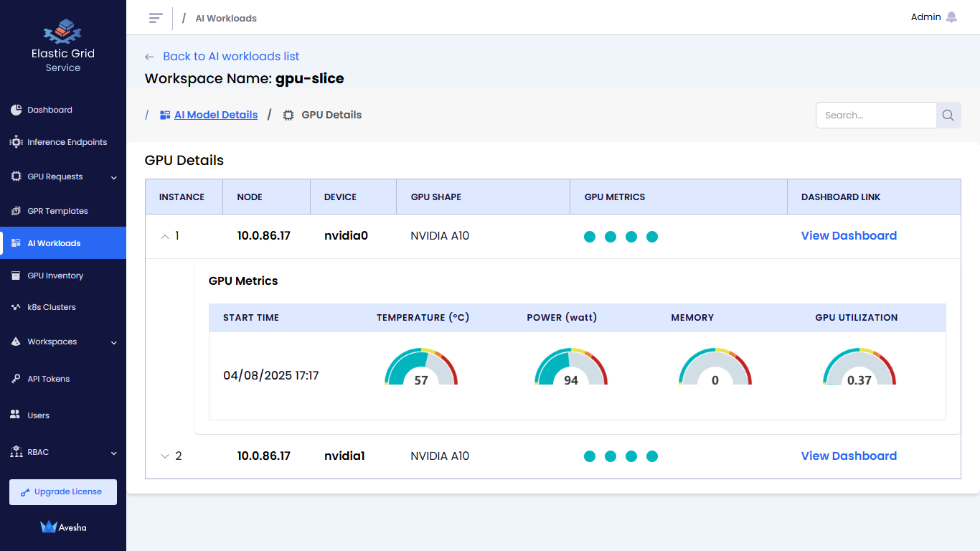Click the search magnifier icon
Viewport: 980px width, 551px height.
coord(948,116)
